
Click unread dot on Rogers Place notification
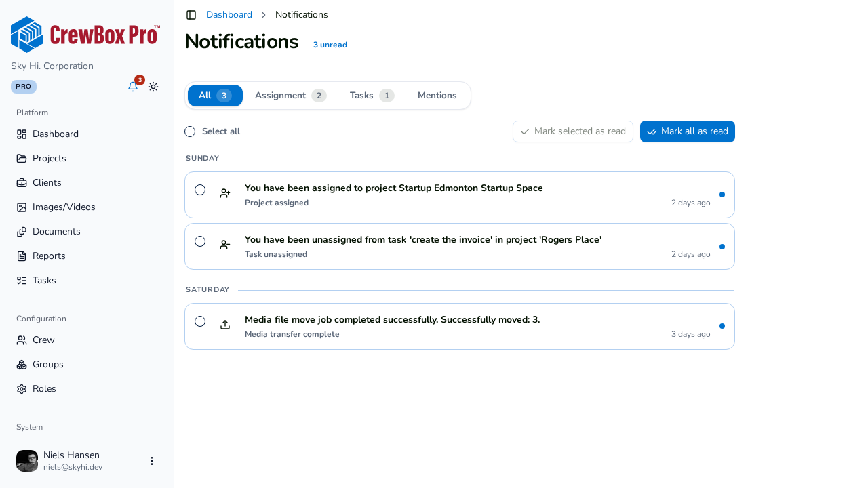tap(722, 247)
